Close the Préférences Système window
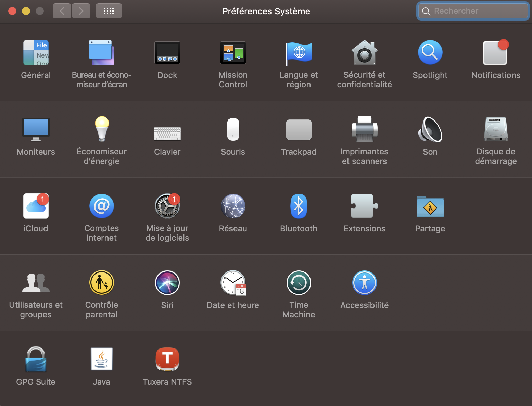This screenshot has height=406, width=532. (x=12, y=11)
